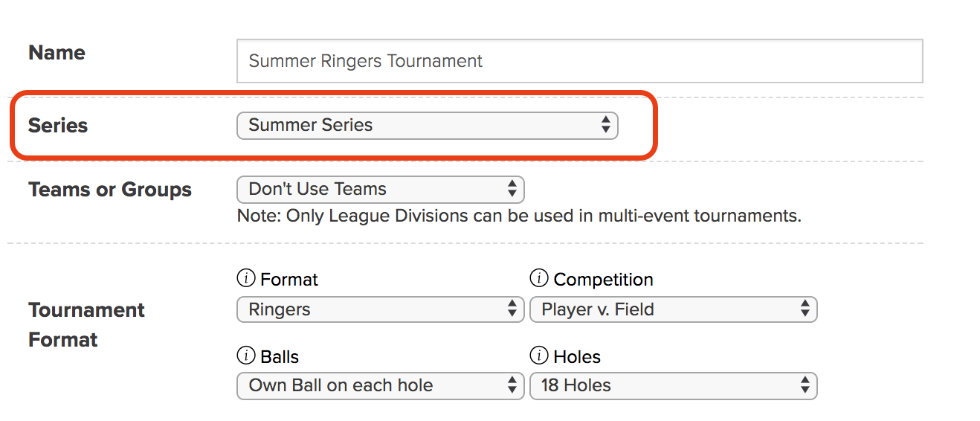The width and height of the screenshot is (980, 421).
Task: Expand the Own Ball on each hole dropdown
Action: pos(381,385)
